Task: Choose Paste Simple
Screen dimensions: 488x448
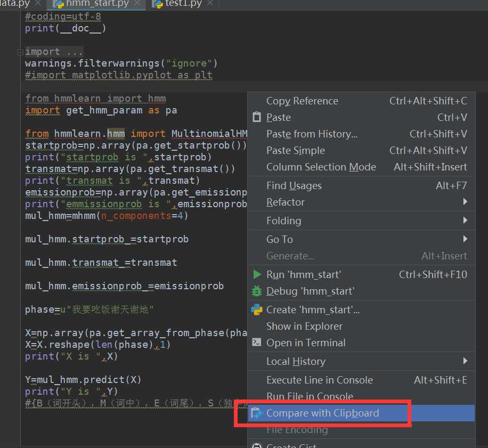Action: [362, 150]
